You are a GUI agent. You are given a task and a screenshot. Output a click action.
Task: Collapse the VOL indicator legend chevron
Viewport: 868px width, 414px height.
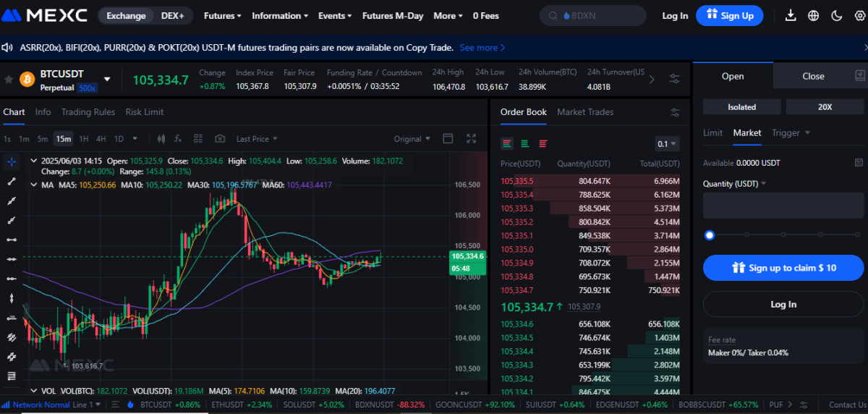pos(33,390)
